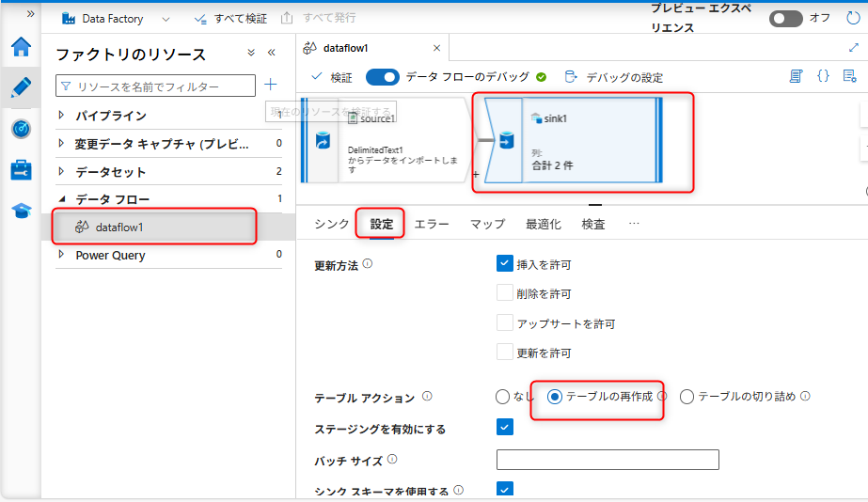This screenshot has height=502, width=868.
Task: Click the 検証 button
Action: pos(332,77)
